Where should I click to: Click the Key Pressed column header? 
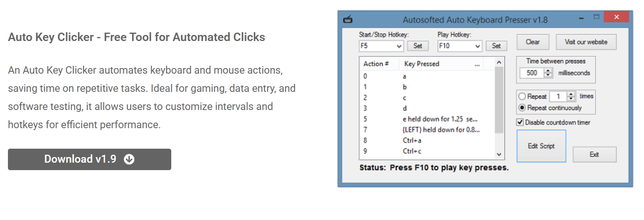pyautogui.click(x=422, y=64)
